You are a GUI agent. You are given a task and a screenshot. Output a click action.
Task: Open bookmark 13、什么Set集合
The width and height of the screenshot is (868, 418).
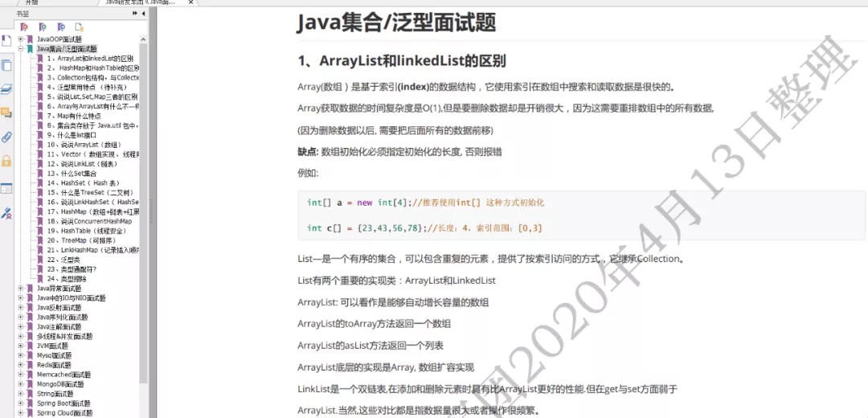click(x=72, y=174)
